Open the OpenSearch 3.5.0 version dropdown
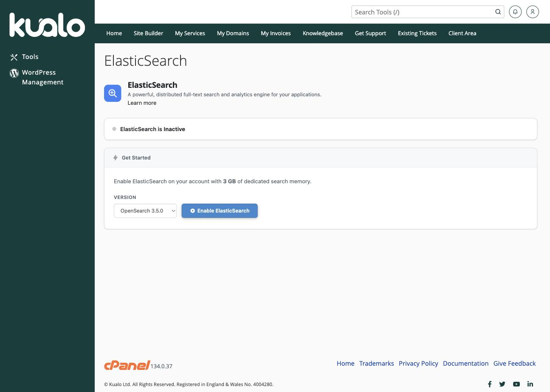Viewport: 550px width, 392px height. [145, 211]
